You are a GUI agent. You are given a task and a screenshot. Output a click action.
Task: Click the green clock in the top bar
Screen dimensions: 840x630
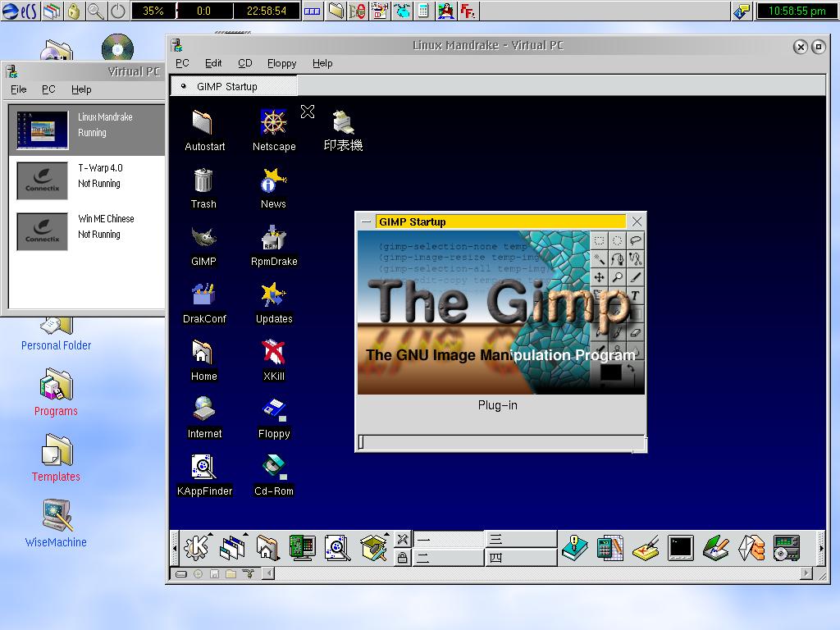(x=797, y=11)
